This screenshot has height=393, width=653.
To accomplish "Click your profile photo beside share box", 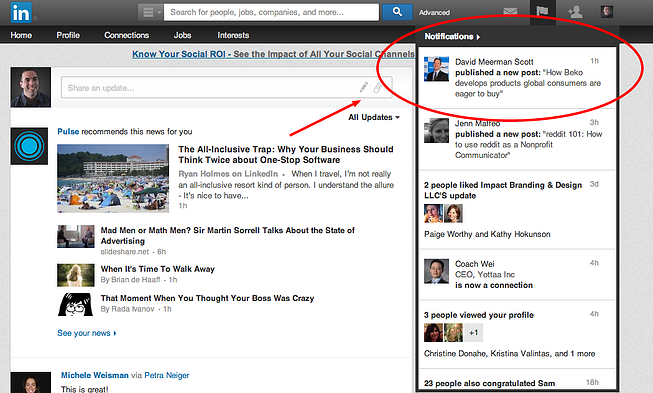I will (x=31, y=87).
